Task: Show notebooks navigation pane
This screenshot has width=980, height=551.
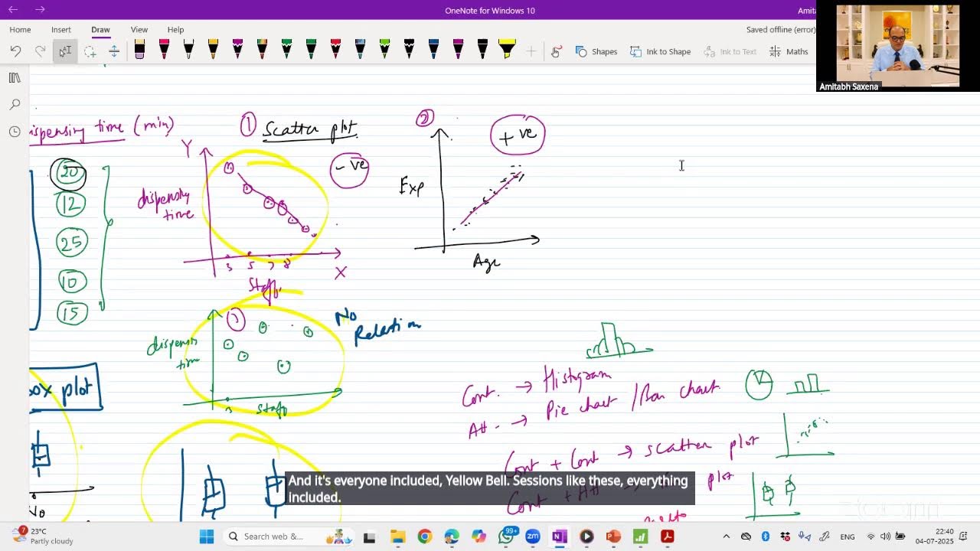Action: click(x=15, y=78)
